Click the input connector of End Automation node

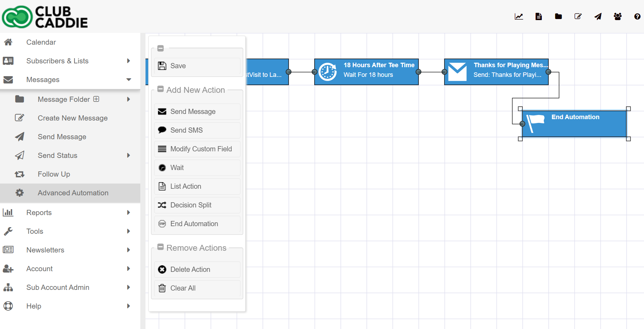pyautogui.click(x=522, y=124)
